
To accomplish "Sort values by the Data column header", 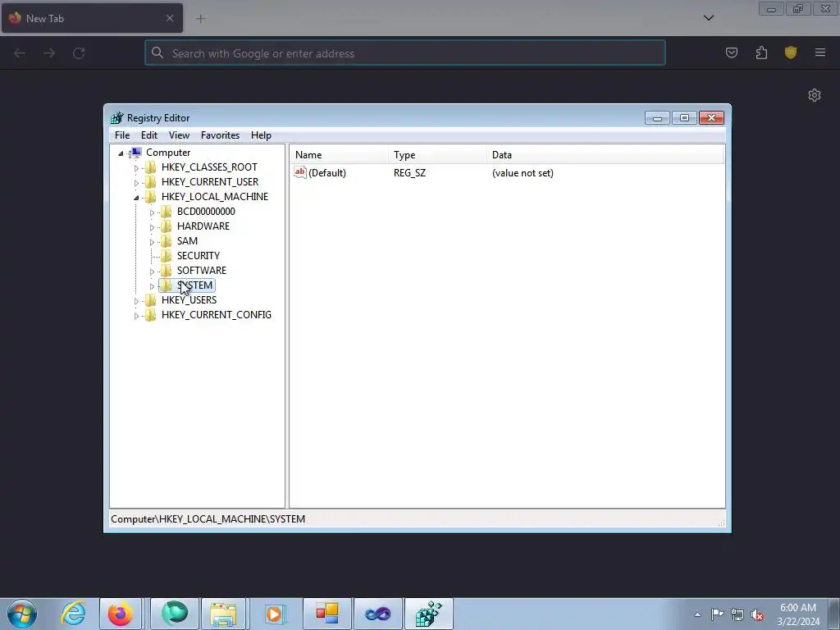I will 605,155.
